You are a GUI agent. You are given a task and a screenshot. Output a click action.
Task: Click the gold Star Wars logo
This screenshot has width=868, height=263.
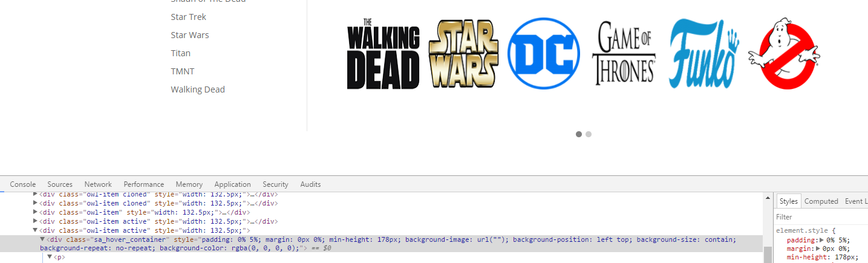(x=463, y=54)
